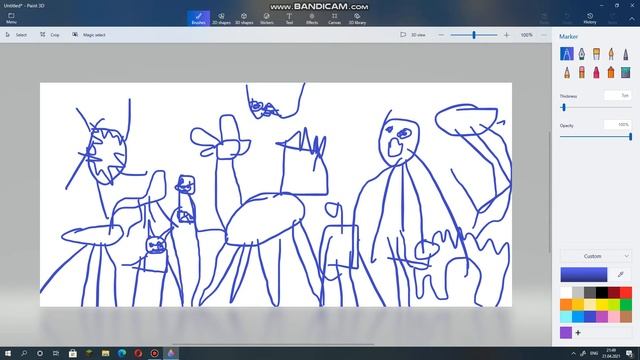This screenshot has width=640, height=360.
Task: Select the Crayon tool
Action: pyautogui.click(x=596, y=73)
